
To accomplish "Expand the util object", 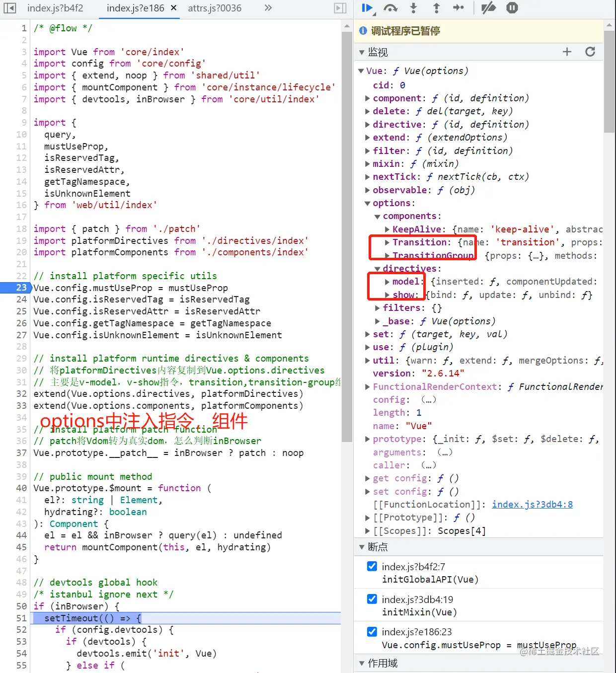I will (x=368, y=361).
